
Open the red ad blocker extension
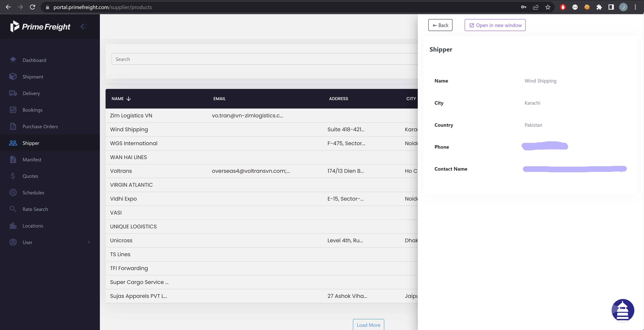tap(563, 7)
